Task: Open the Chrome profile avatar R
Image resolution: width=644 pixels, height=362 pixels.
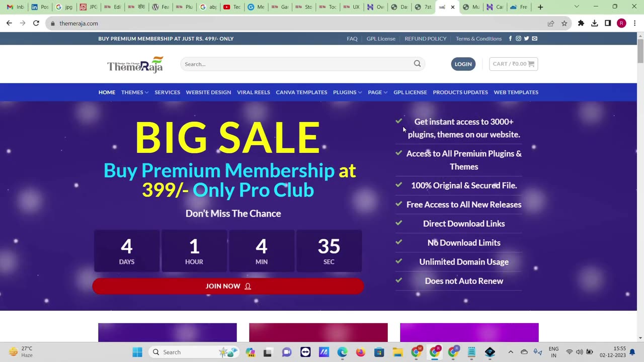Action: pyautogui.click(x=621, y=23)
